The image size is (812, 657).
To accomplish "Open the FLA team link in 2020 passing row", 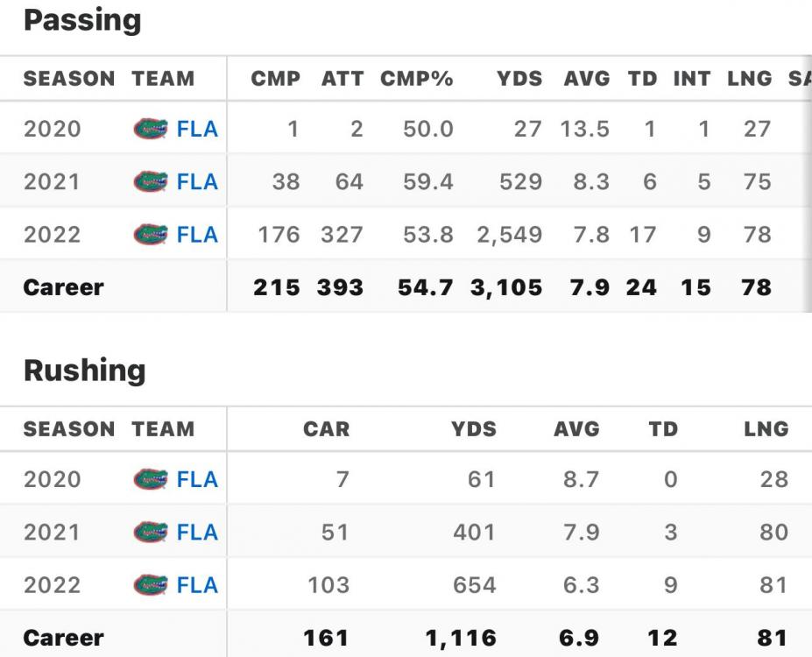I will pyautogui.click(x=197, y=130).
